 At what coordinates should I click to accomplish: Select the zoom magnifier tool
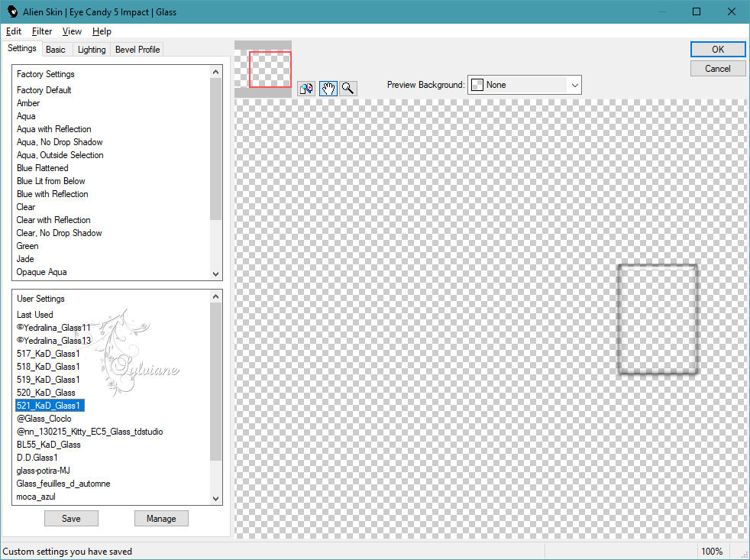tap(348, 89)
